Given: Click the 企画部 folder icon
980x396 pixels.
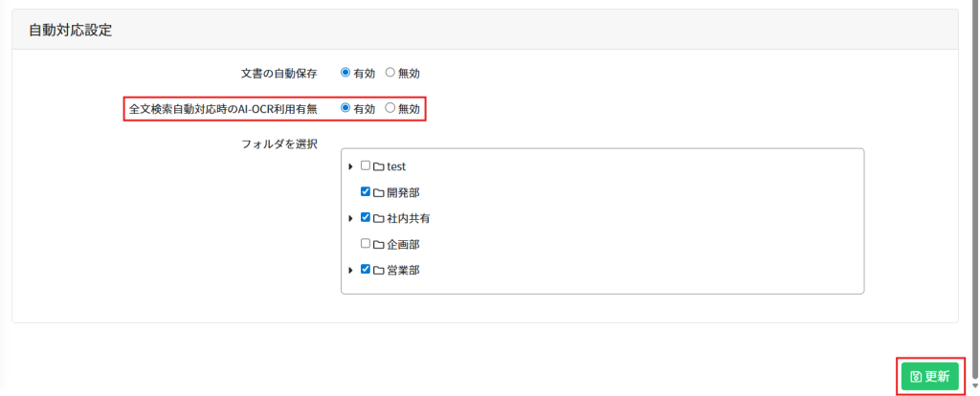Looking at the screenshot, I should pyautogui.click(x=379, y=244).
